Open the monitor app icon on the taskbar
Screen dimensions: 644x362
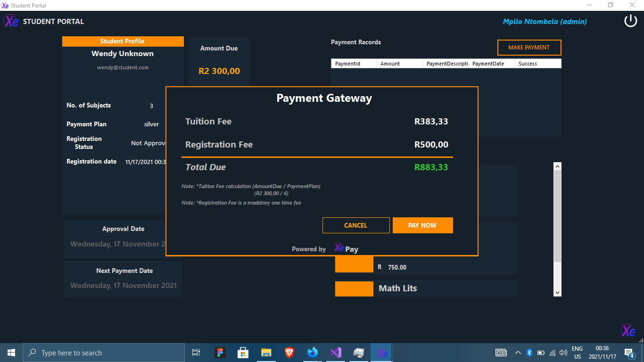click(x=358, y=353)
